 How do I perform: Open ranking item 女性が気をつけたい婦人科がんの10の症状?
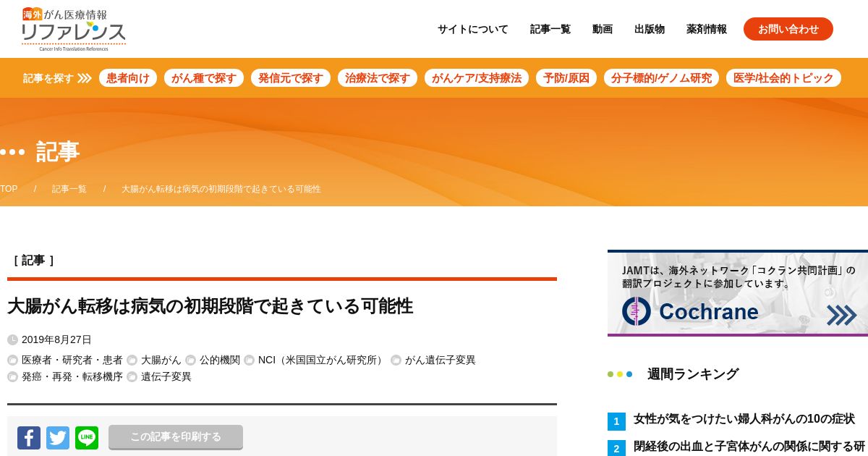tap(744, 419)
